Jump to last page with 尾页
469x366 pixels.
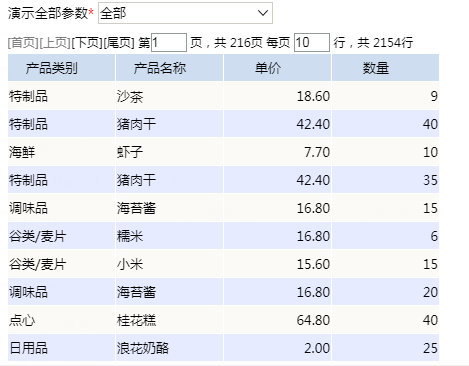click(x=119, y=43)
